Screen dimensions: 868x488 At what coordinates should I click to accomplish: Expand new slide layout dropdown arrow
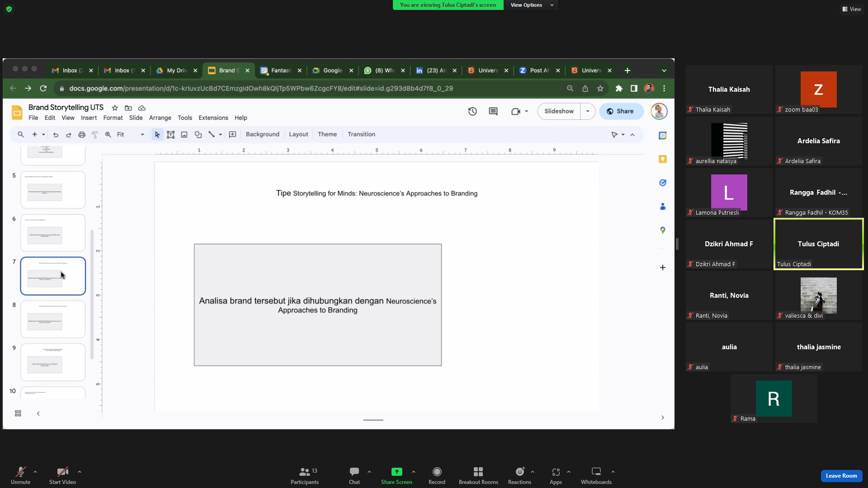coord(43,135)
